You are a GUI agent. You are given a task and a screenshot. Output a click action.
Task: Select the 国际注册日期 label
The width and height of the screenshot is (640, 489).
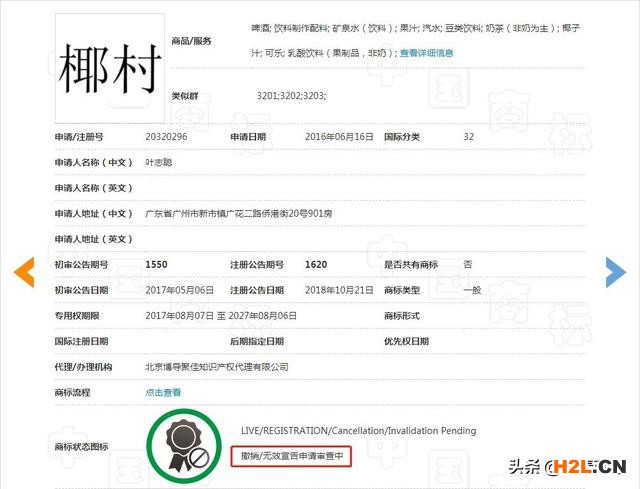[x=81, y=341]
